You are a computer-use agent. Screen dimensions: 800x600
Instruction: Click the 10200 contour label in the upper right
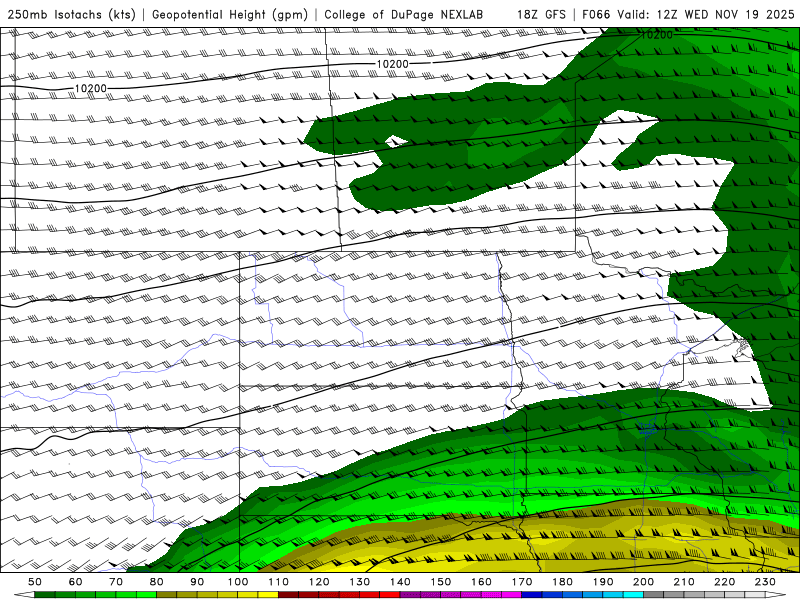[657, 35]
